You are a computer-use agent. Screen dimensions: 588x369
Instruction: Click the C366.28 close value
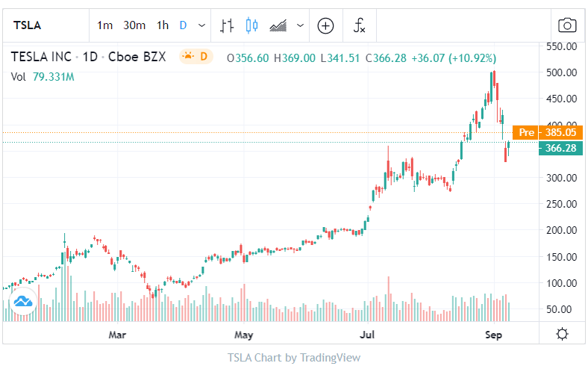(x=386, y=58)
